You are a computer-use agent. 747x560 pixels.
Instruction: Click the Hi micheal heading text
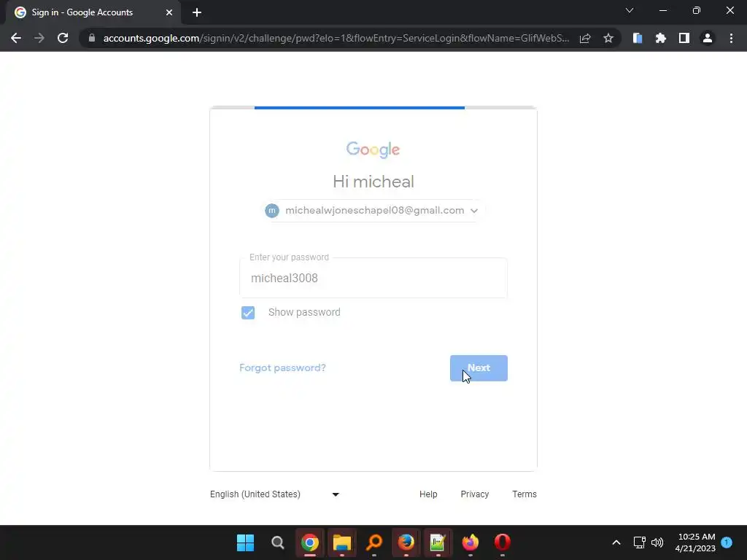coord(373,182)
